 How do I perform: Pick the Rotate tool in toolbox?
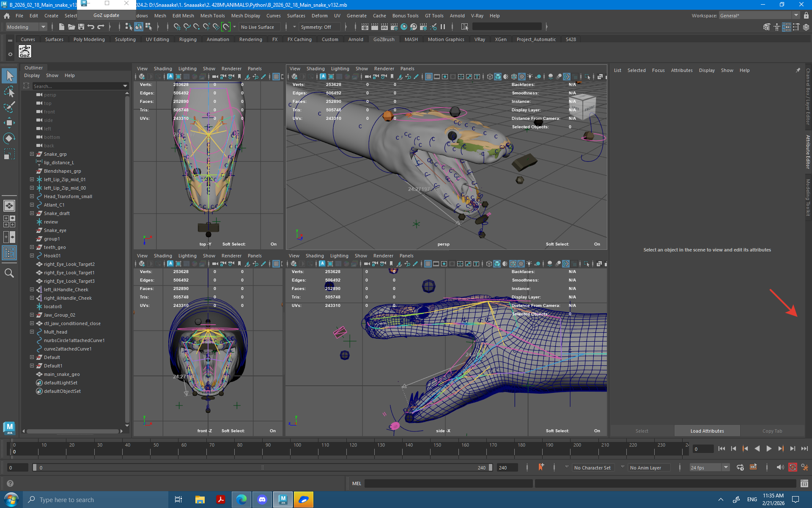tap(9, 138)
